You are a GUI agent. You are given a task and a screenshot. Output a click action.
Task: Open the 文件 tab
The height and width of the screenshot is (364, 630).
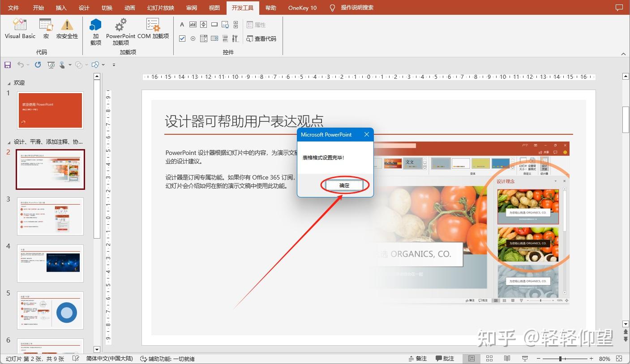pos(13,8)
